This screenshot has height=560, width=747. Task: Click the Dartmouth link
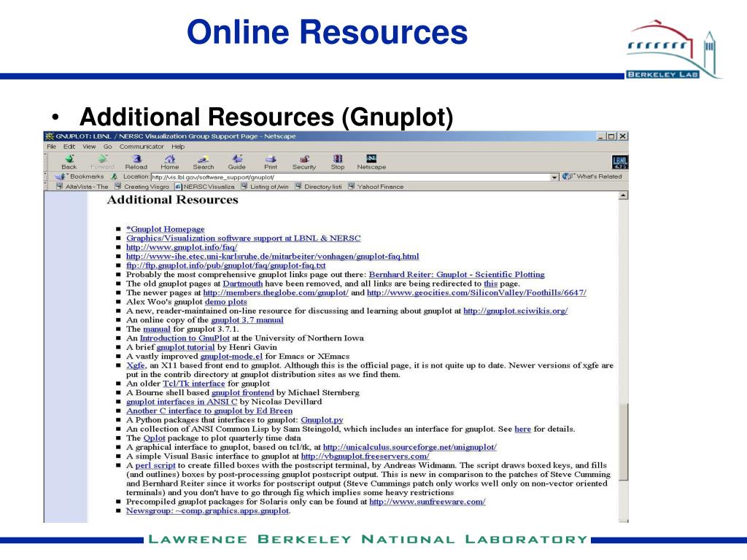click(x=243, y=284)
